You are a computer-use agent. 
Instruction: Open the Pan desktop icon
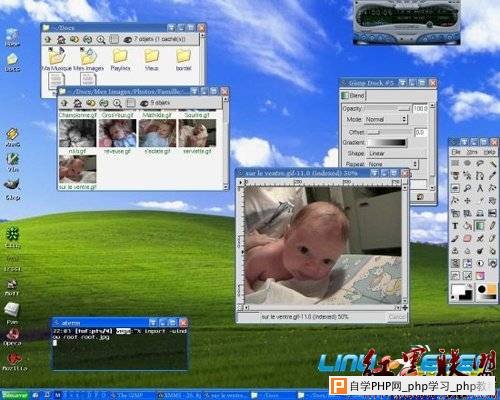click(x=12, y=313)
